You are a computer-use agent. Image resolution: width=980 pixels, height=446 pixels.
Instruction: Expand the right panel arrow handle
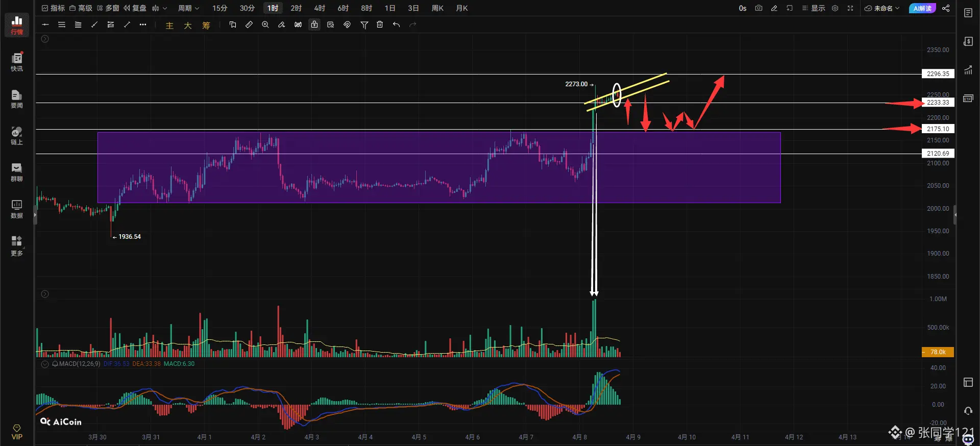[955, 215]
